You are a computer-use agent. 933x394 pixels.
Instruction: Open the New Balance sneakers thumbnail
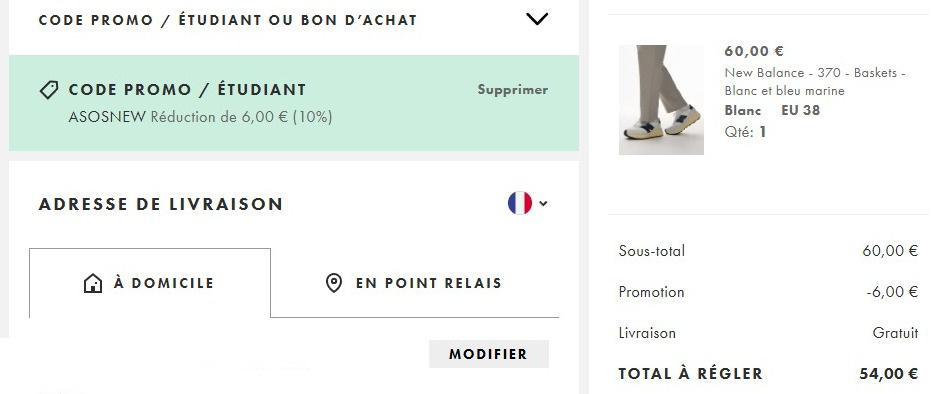[661, 100]
